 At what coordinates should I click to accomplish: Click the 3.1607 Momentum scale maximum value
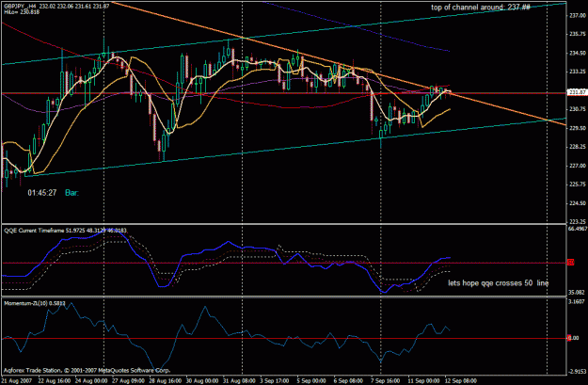pyautogui.click(x=577, y=301)
